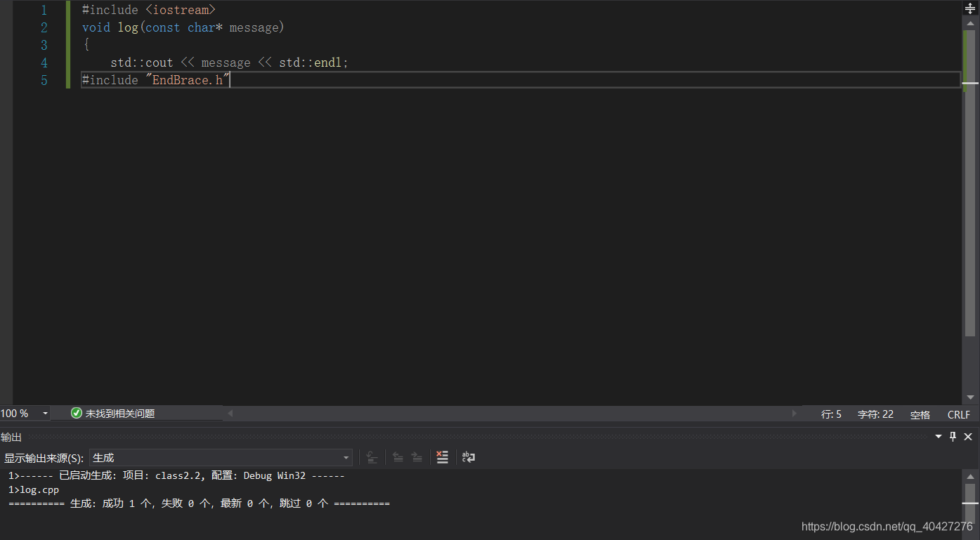Click the green no-issues-found checkmark icon
This screenshot has height=540, width=980.
[77, 414]
